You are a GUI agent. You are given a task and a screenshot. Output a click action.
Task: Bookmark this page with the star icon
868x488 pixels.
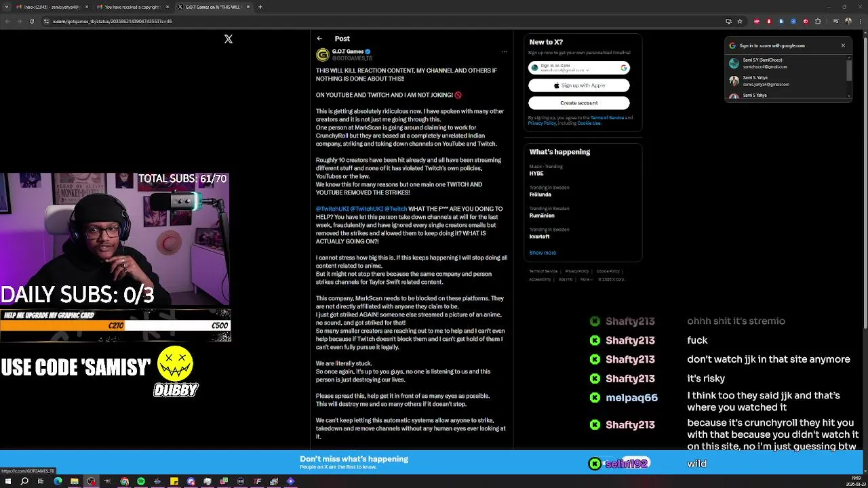click(x=740, y=21)
